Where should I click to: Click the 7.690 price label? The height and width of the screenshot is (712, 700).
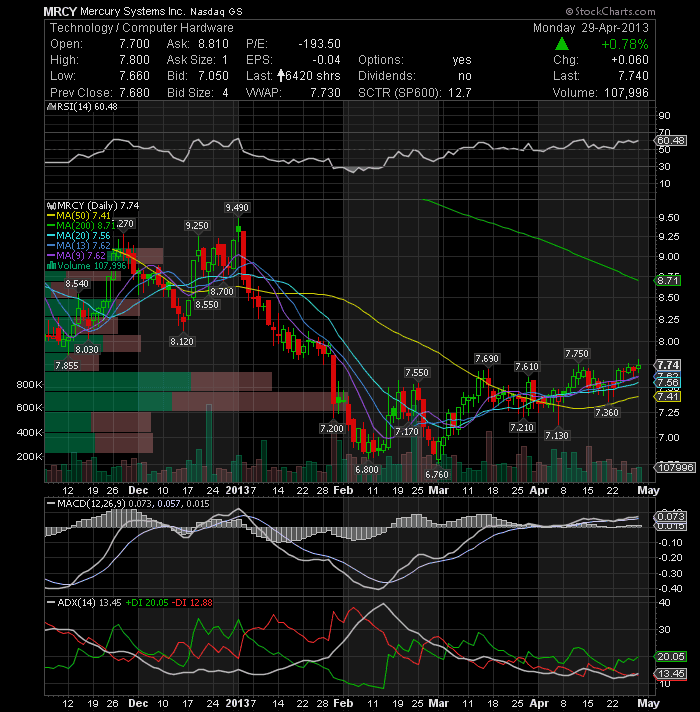click(487, 359)
